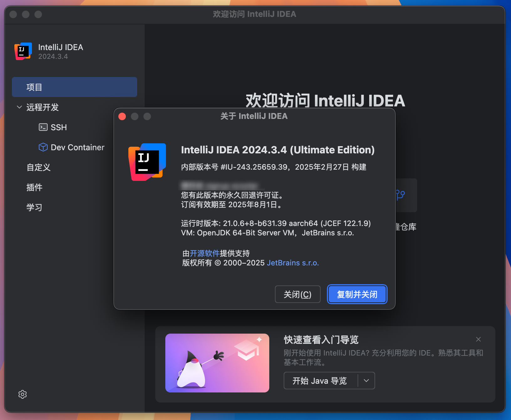Click the SSH terminal icon

pos(43,127)
